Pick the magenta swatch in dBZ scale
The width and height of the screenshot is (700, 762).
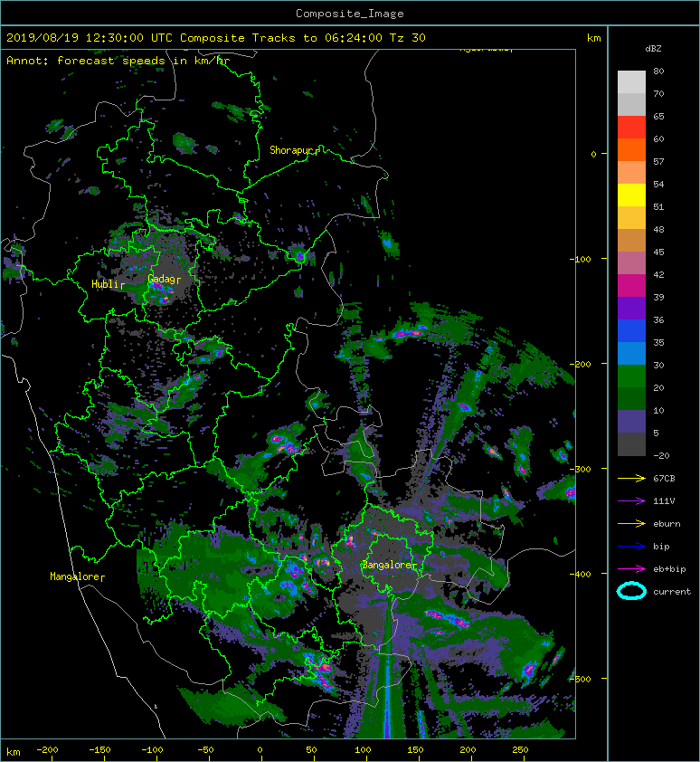pyautogui.click(x=631, y=286)
